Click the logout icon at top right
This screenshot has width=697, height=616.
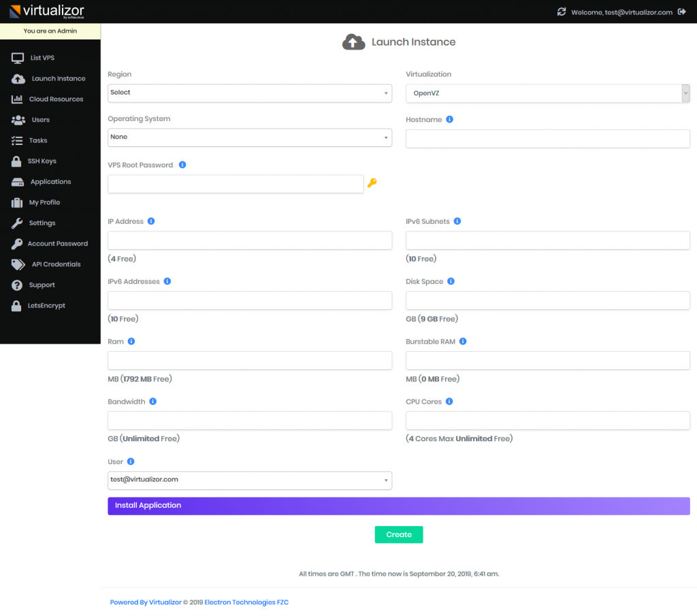681,12
